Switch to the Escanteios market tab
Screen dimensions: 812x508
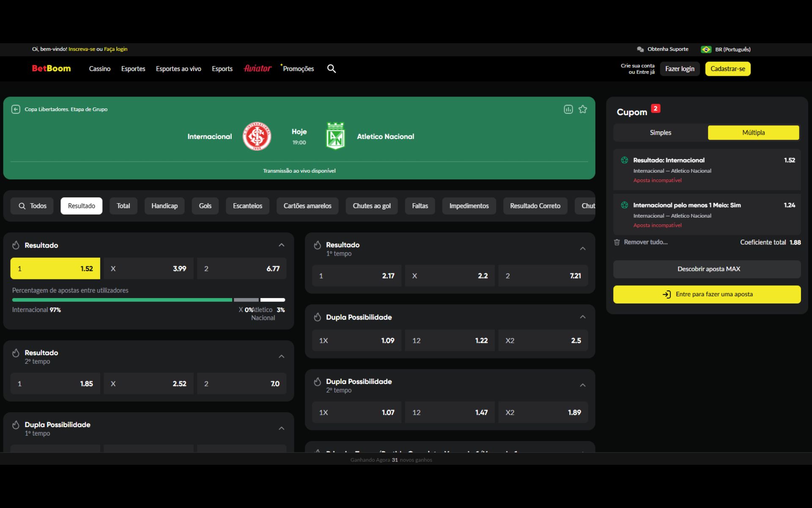pyautogui.click(x=247, y=206)
